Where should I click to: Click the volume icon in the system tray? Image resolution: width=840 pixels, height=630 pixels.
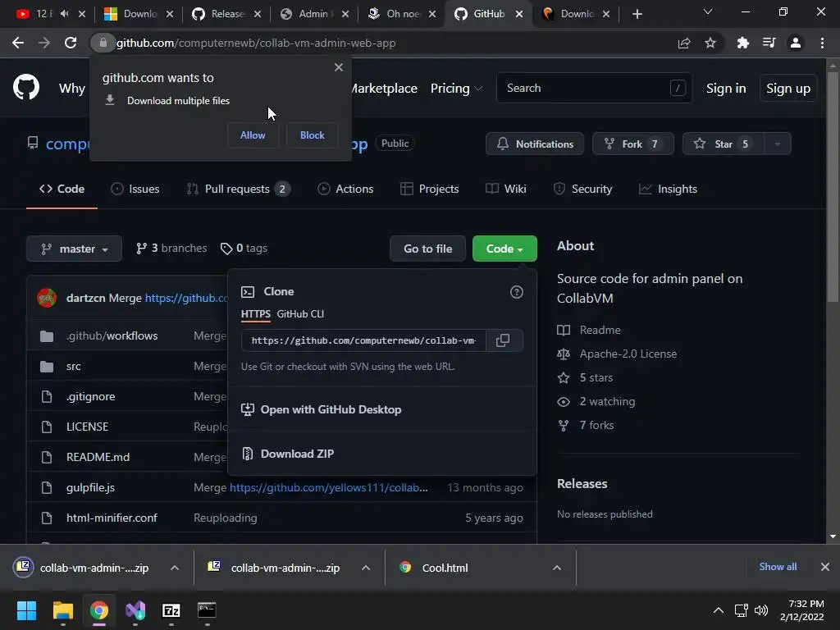[760, 610]
